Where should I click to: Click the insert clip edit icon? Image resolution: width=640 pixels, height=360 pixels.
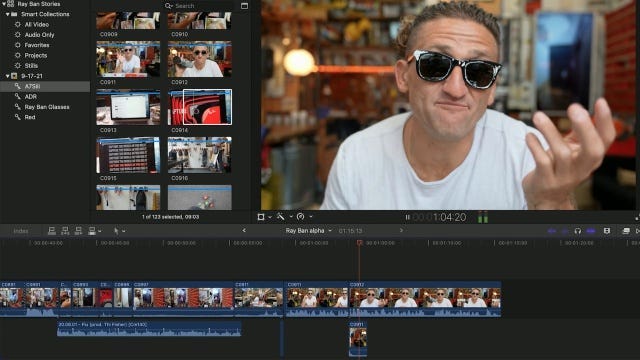tap(65, 231)
